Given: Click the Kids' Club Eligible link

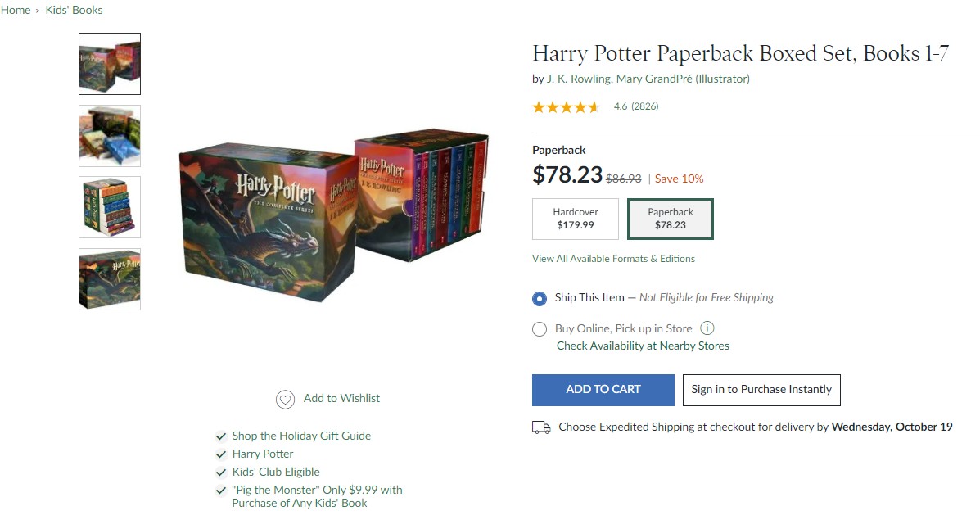Looking at the screenshot, I should point(276,472).
